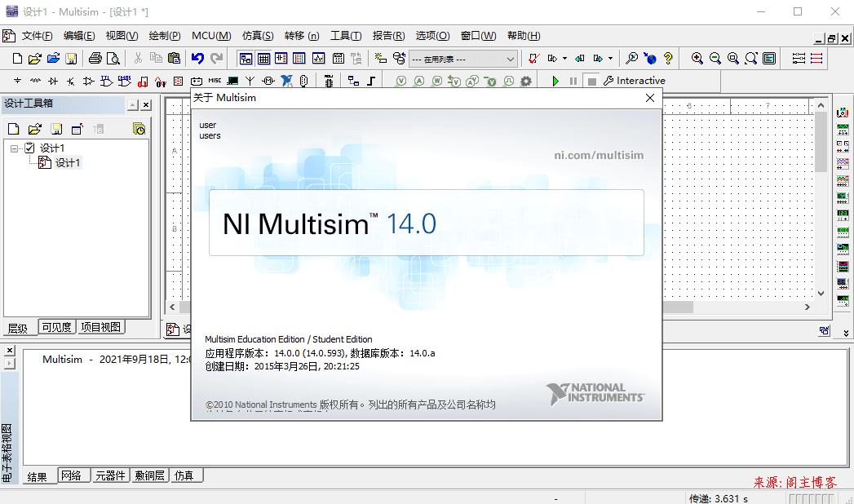Switch to the 元器件 spreadsheet tab
This screenshot has height=504, width=854.
tap(110, 475)
